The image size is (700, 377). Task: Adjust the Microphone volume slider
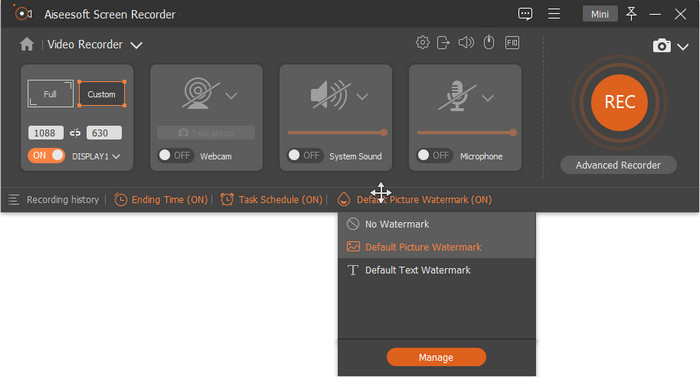(467, 133)
